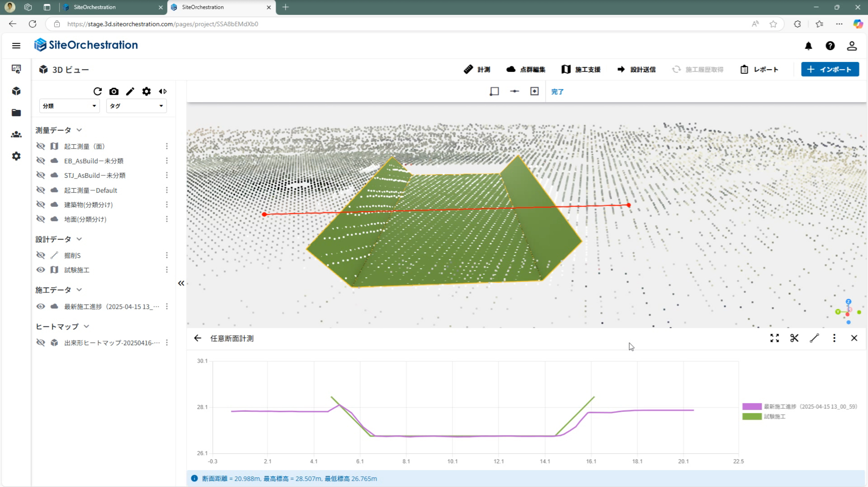Click the notification bell icon

808,46
